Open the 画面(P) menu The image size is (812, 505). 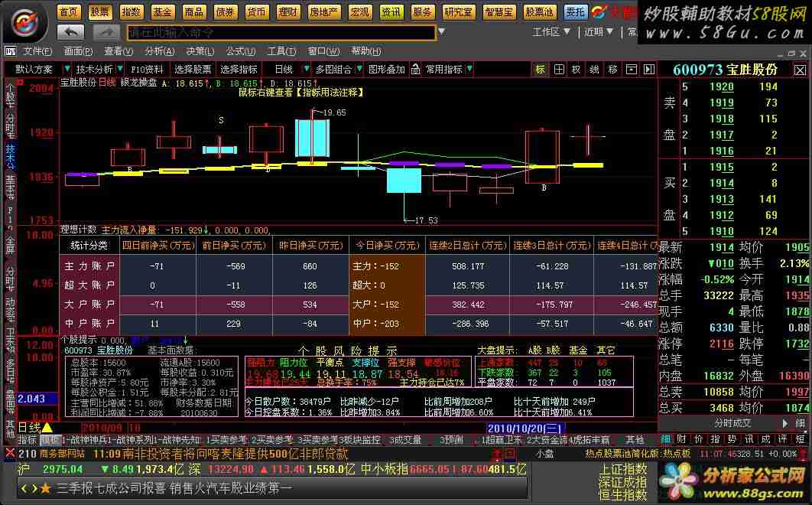(x=78, y=50)
